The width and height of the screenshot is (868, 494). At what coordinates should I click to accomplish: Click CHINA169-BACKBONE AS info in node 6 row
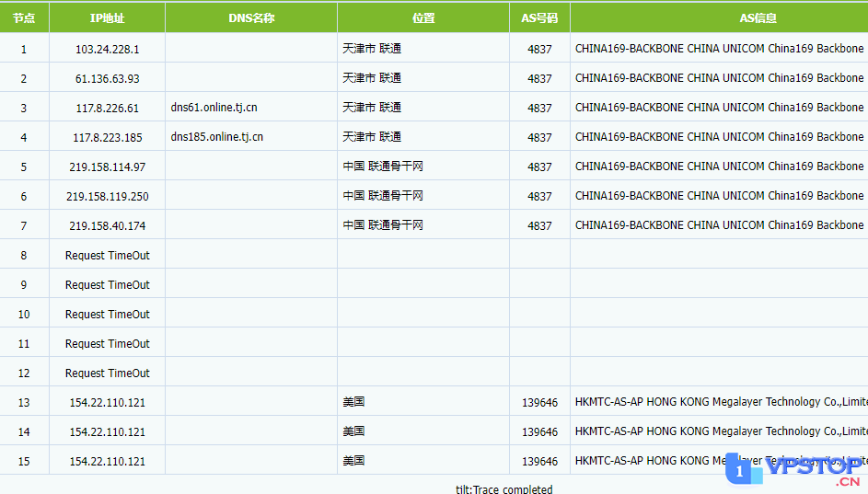(x=719, y=195)
